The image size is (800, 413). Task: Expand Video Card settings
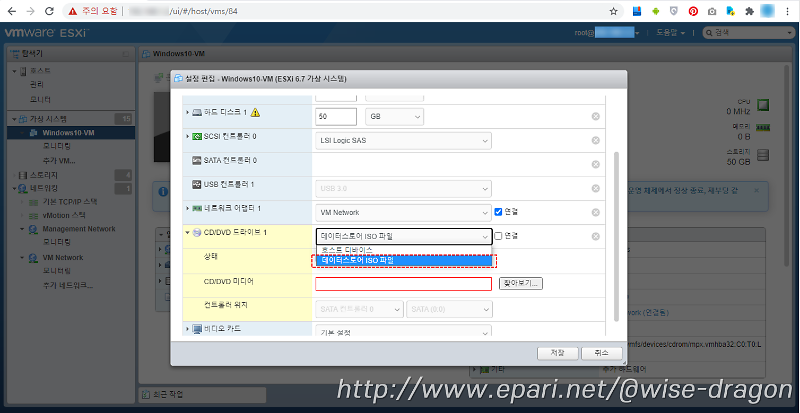187,329
